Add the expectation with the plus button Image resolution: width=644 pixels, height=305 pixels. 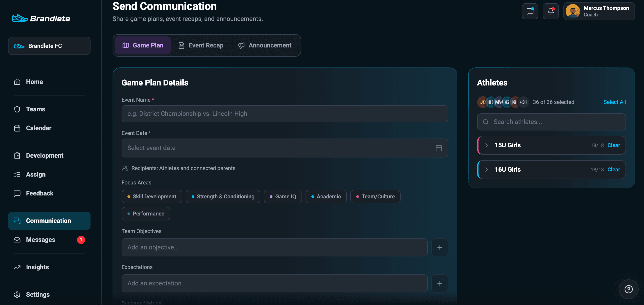(440, 283)
